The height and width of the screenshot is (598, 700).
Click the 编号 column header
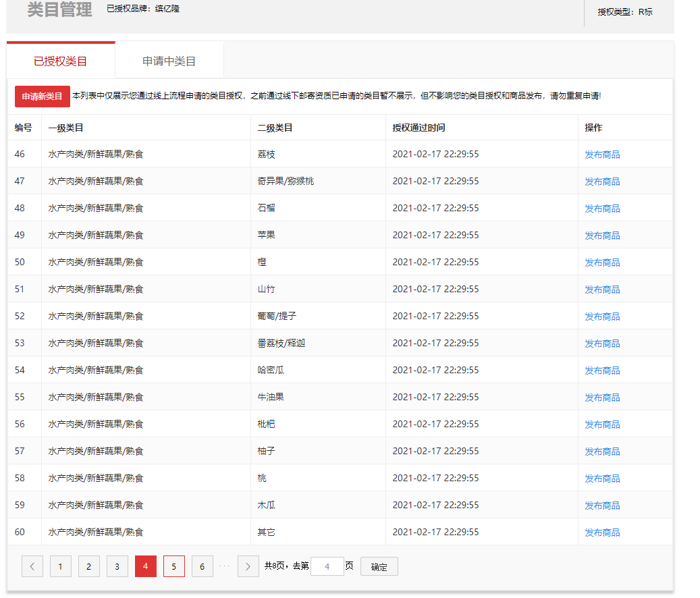click(x=23, y=128)
